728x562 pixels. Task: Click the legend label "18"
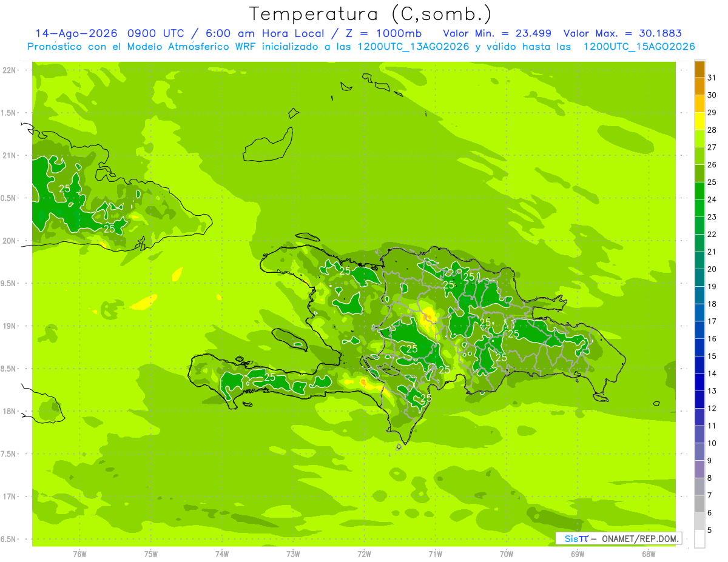pos(712,304)
